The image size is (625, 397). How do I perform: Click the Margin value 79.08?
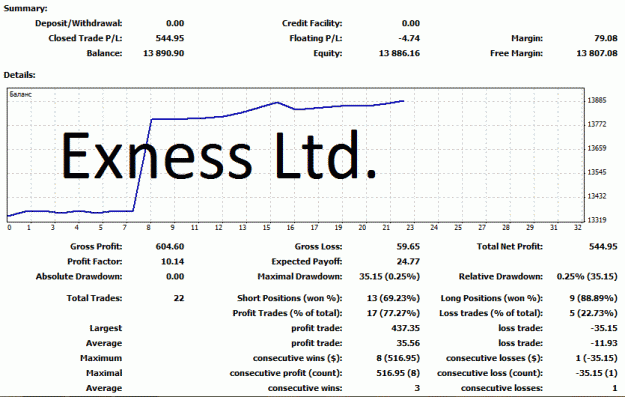(x=605, y=38)
